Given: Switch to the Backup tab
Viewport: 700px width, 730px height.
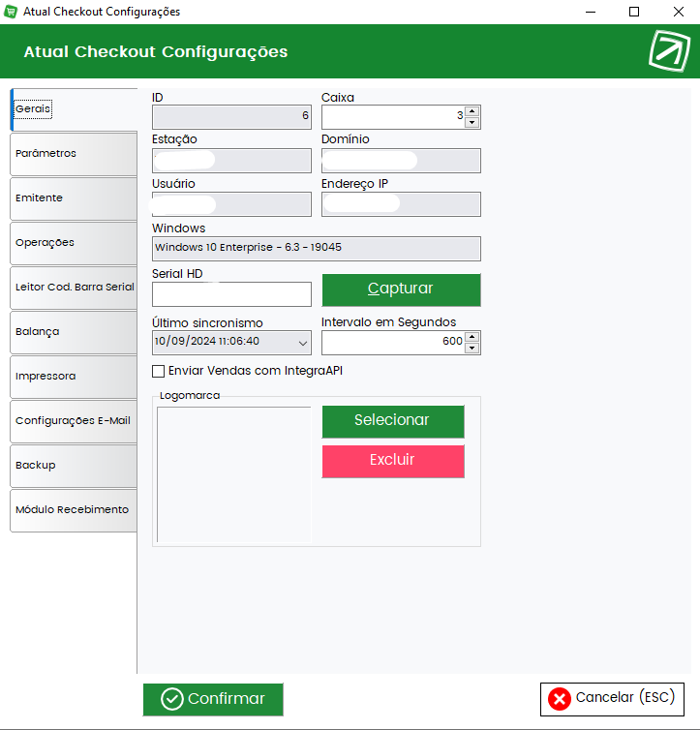Looking at the screenshot, I should click(x=74, y=466).
